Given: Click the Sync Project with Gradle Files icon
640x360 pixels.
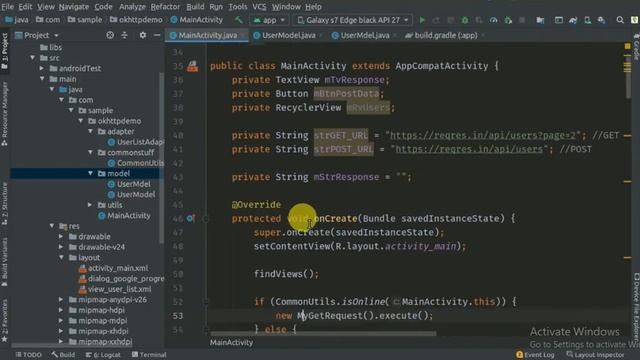Looking at the screenshot, I should pos(573,20).
